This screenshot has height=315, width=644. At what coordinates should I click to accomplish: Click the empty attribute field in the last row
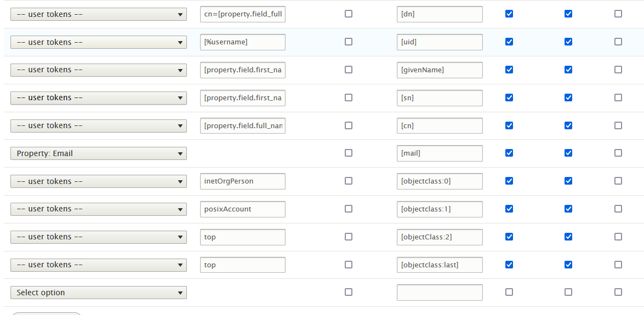click(x=440, y=293)
